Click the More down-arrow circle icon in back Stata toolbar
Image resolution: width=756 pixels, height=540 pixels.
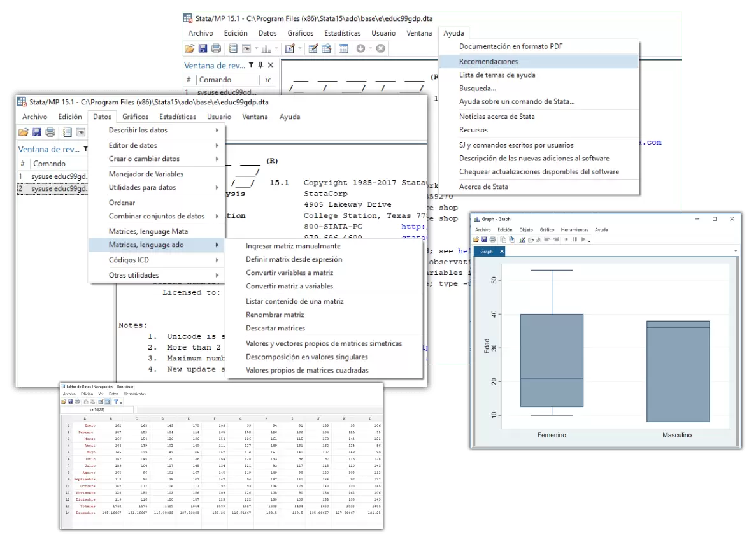[x=360, y=48]
